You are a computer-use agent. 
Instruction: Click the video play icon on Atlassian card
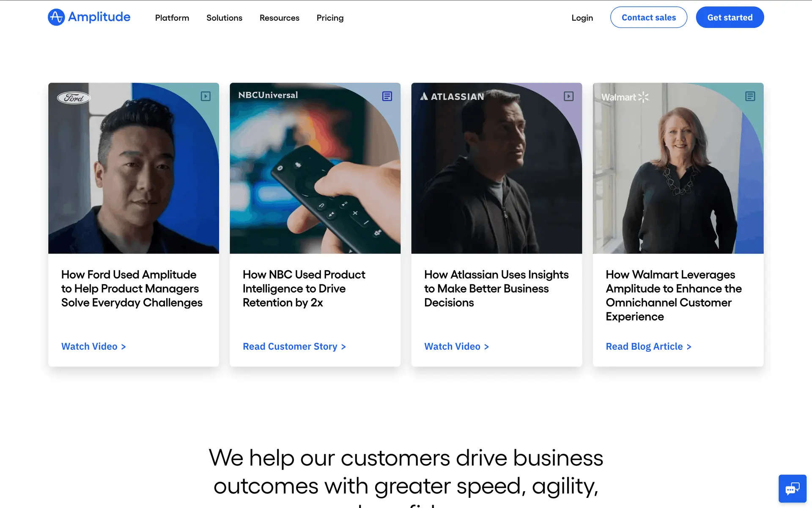coord(568,97)
